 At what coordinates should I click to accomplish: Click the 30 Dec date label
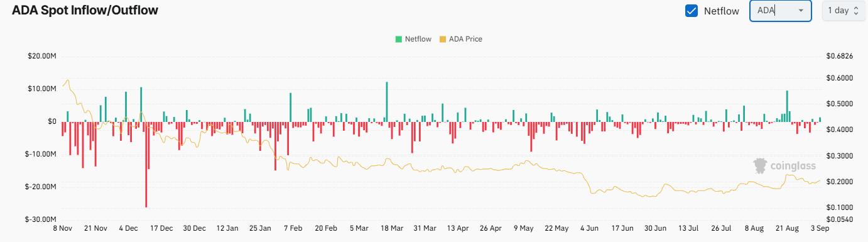[x=194, y=229]
